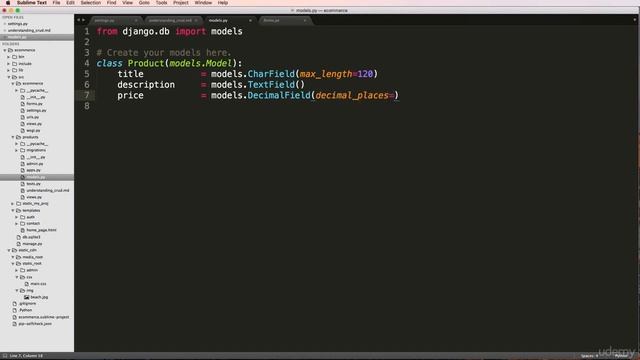Open understanding_crud.md under Open Files
Image resolution: width=640 pixels, height=360 pixels.
(x=29, y=30)
